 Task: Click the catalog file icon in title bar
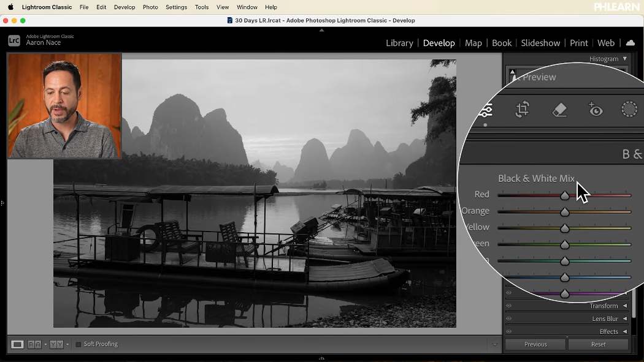(x=229, y=20)
